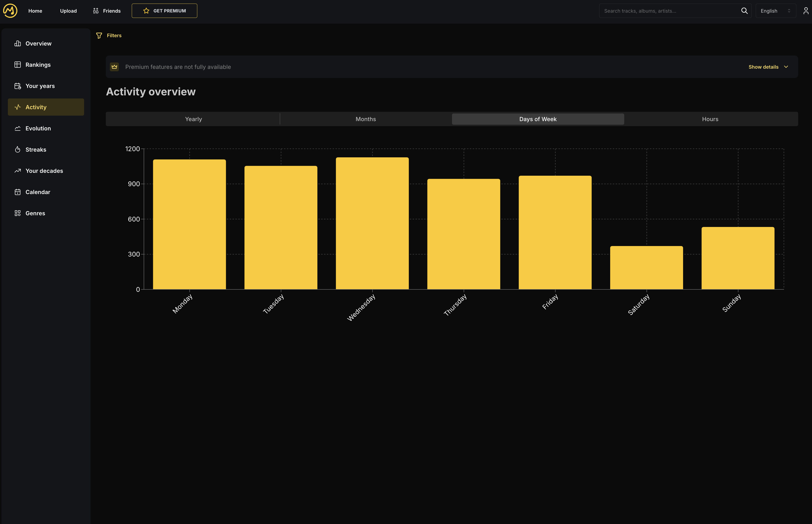The width and height of the screenshot is (812, 524).
Task: Go to Friends page
Action: (x=107, y=11)
